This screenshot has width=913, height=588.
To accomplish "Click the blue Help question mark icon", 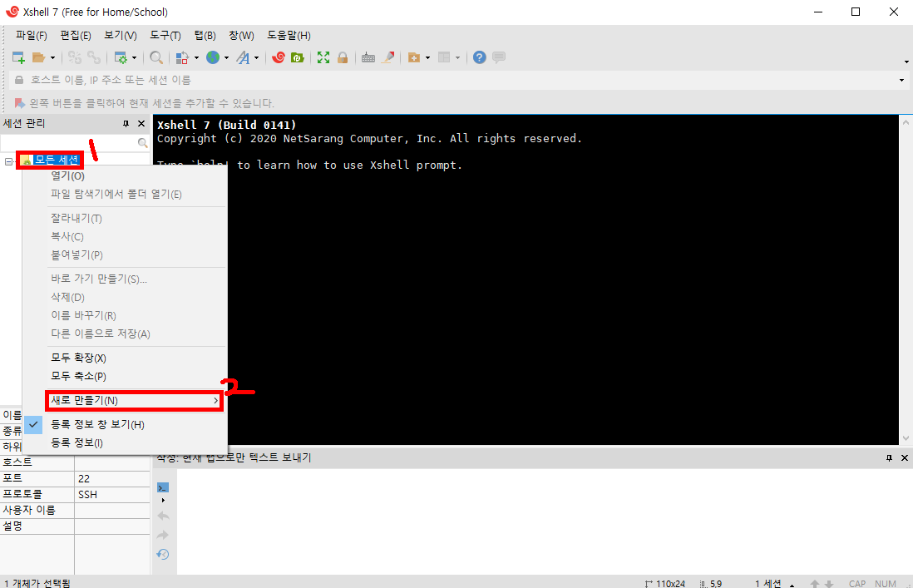I will click(x=479, y=57).
